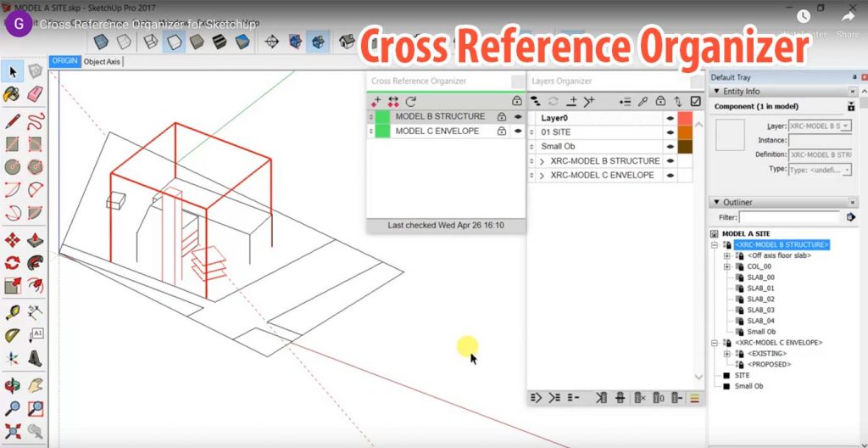Click the Layer0 color swatch
The width and height of the screenshot is (868, 448).
(x=685, y=118)
